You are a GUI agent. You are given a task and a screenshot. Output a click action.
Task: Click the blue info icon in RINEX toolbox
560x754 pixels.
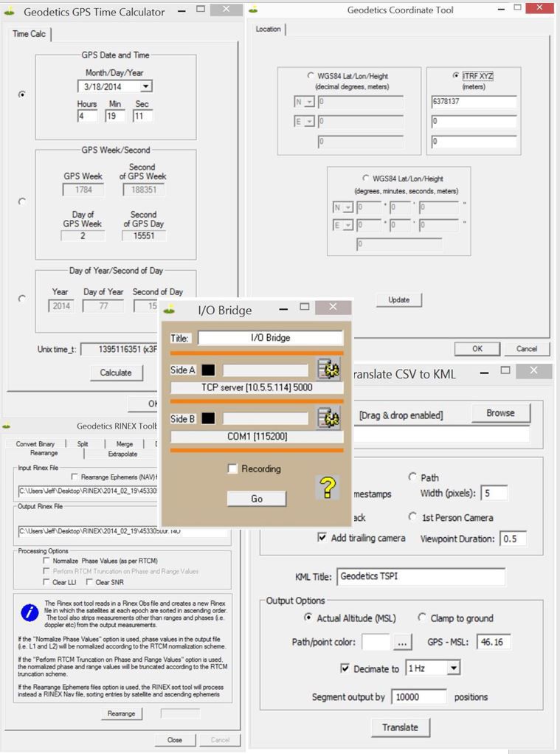[30, 612]
